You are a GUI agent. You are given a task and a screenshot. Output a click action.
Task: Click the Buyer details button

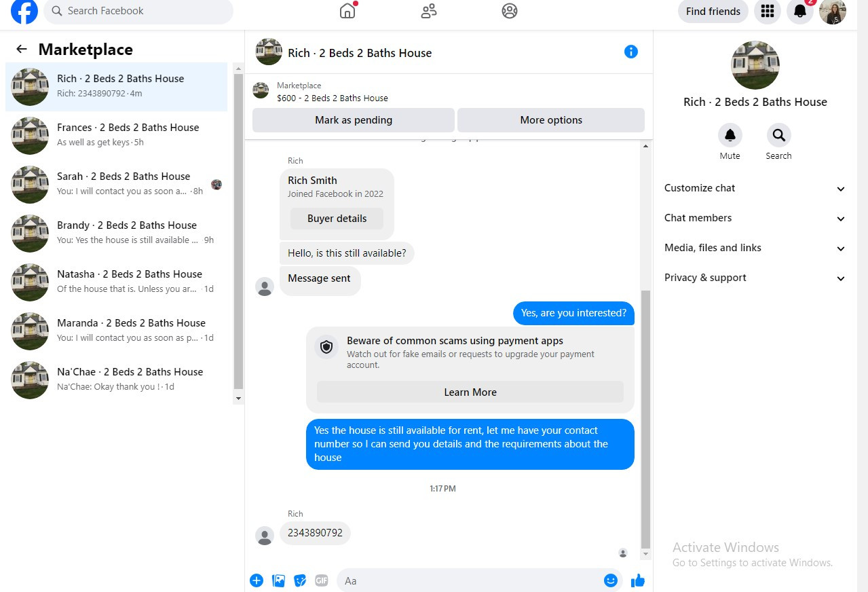click(x=337, y=219)
